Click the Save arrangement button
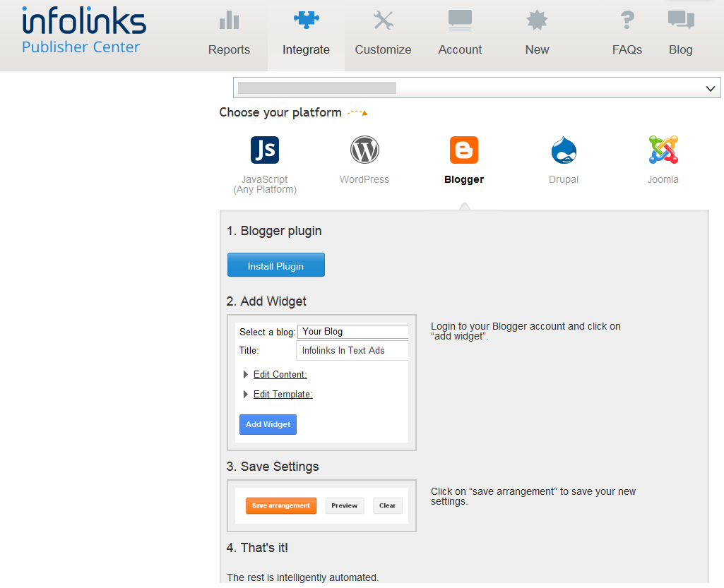This screenshot has width=724, height=588. [281, 506]
